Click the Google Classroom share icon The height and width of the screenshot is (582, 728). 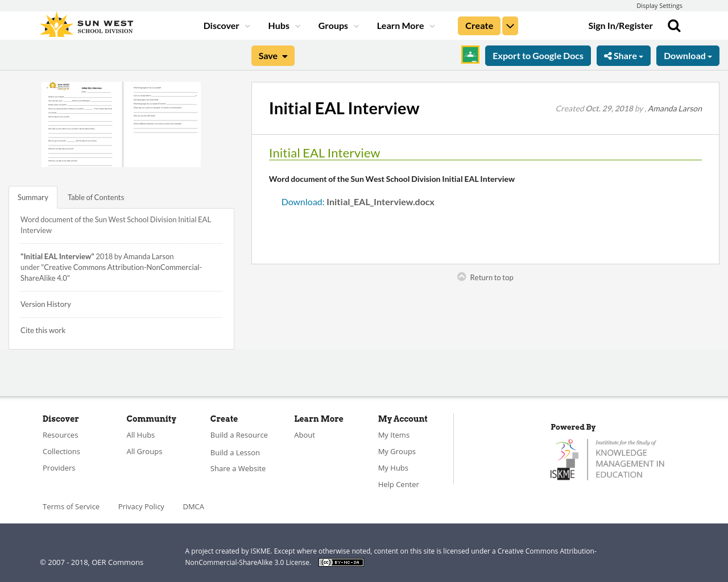pyautogui.click(x=469, y=55)
